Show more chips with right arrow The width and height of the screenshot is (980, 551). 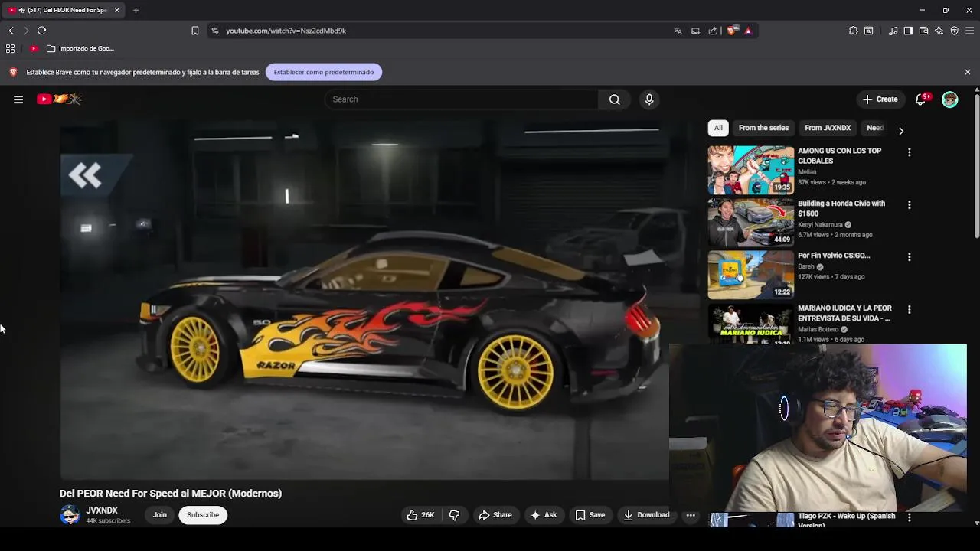[901, 131]
